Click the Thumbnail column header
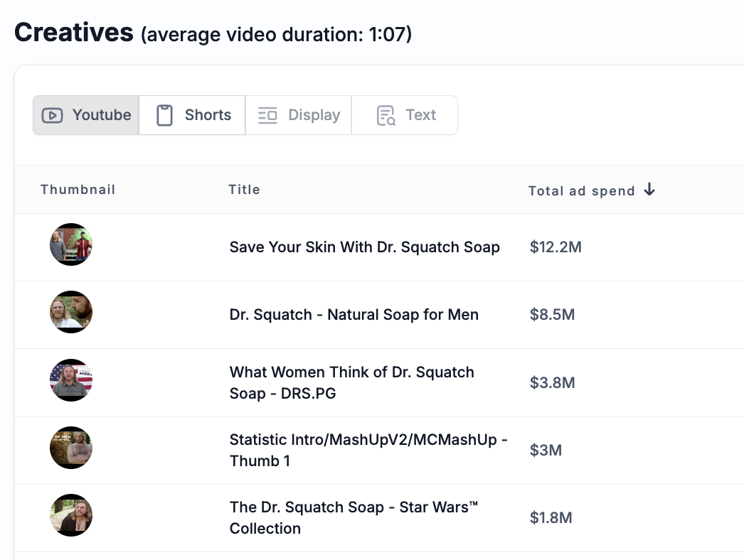Image resolution: width=744 pixels, height=560 pixels. pyautogui.click(x=78, y=190)
